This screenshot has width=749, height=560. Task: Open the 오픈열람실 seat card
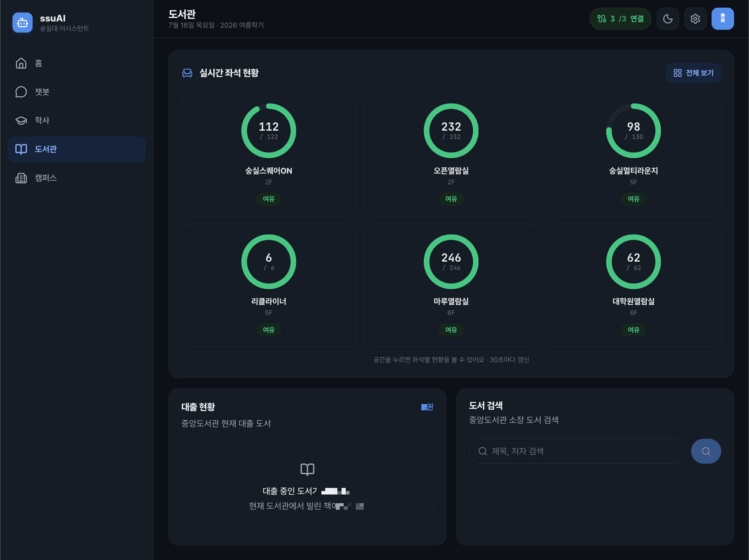(x=451, y=155)
